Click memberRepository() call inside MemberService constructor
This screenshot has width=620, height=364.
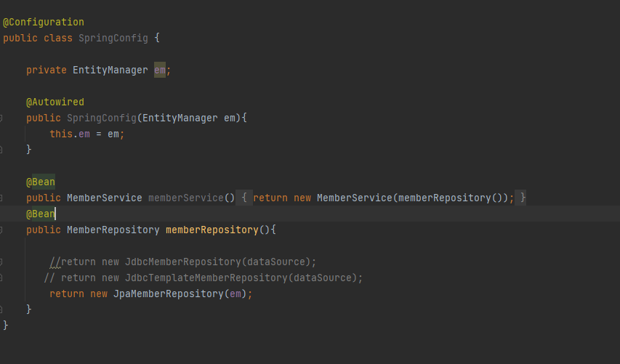click(x=451, y=198)
